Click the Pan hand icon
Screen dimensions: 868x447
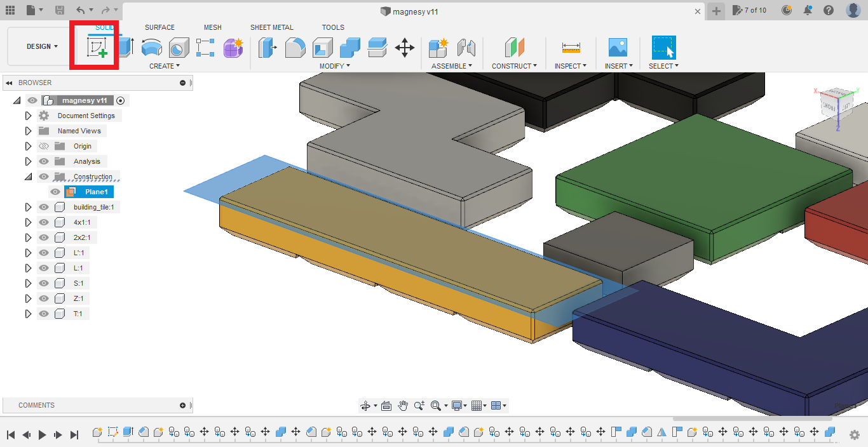403,406
